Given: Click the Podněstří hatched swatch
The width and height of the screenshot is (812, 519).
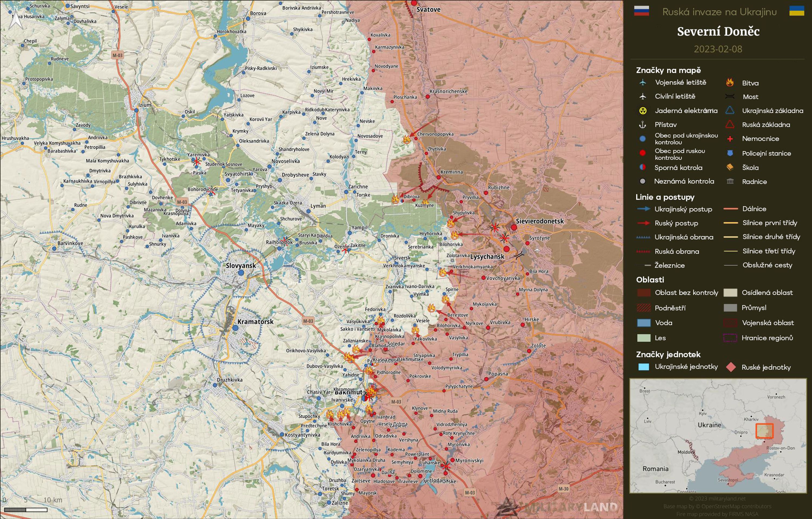Looking at the screenshot, I should click(643, 308).
